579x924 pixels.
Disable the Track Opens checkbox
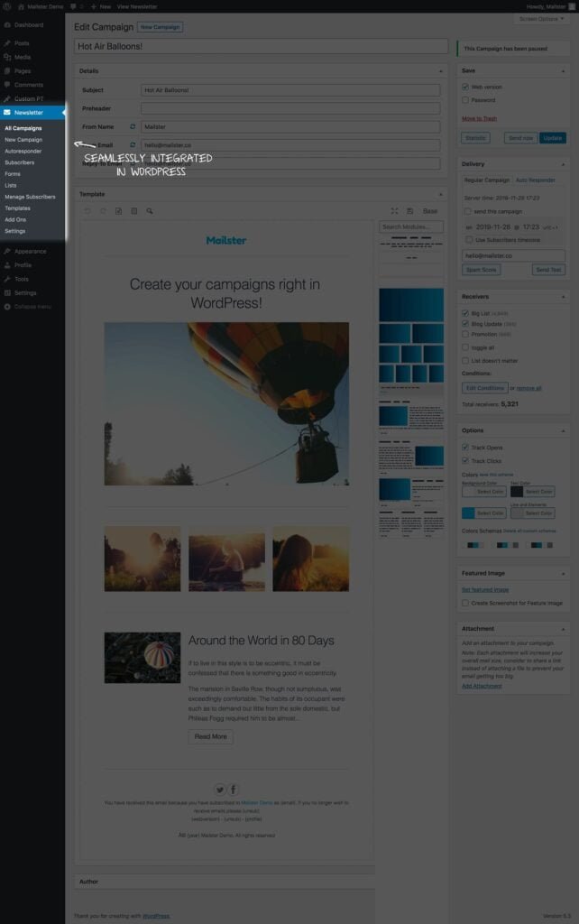465,448
